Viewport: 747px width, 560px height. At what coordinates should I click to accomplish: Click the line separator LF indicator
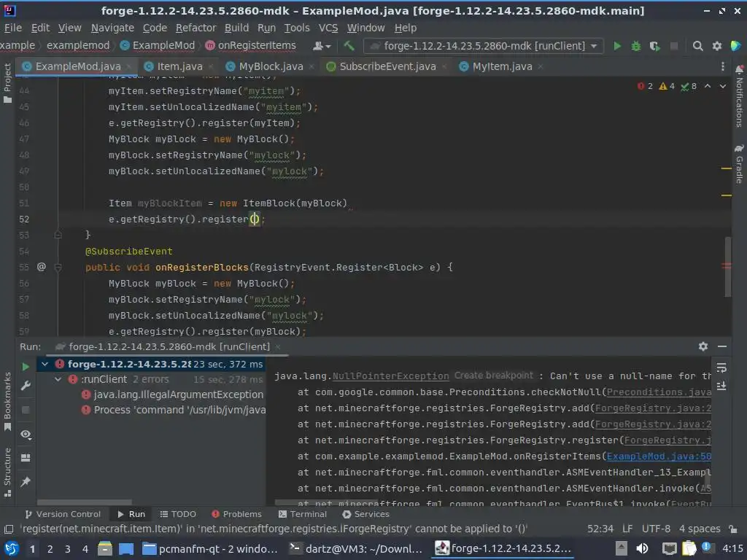pyautogui.click(x=627, y=529)
